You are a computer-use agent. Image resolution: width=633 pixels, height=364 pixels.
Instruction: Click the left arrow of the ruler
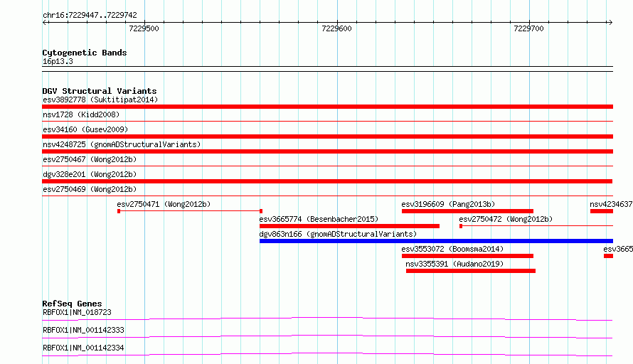(45, 22)
